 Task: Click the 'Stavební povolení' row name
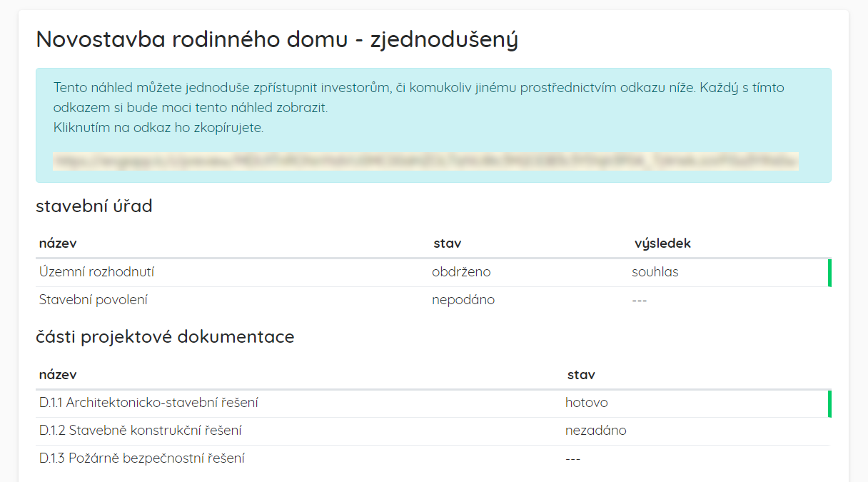coord(94,300)
